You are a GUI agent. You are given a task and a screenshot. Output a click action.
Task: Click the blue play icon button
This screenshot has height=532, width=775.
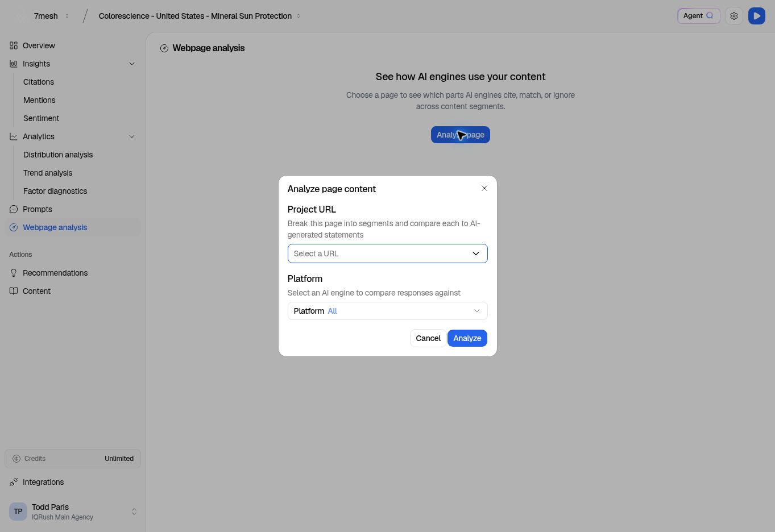point(757,16)
